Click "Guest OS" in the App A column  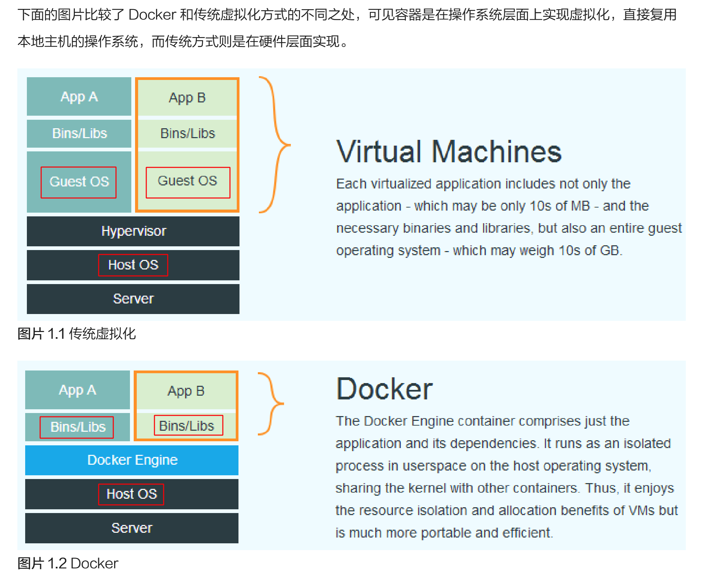(x=79, y=182)
